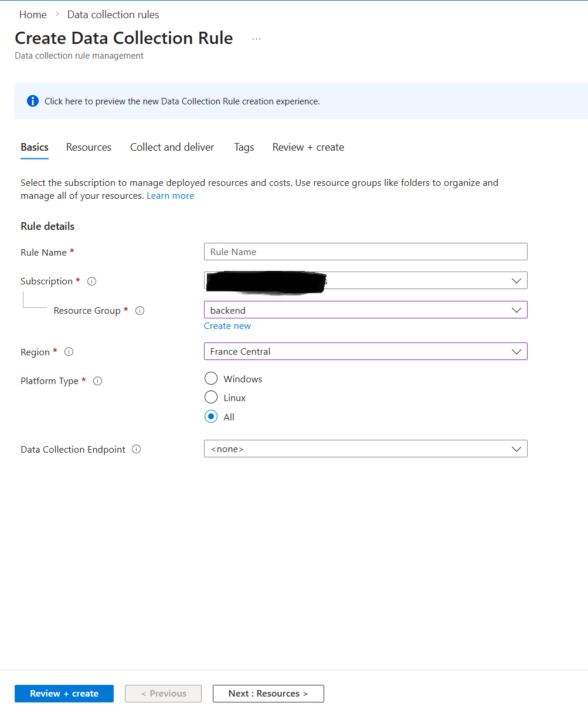The height and width of the screenshot is (713, 588).
Task: Click the Resource Group info icon
Action: [x=140, y=311]
